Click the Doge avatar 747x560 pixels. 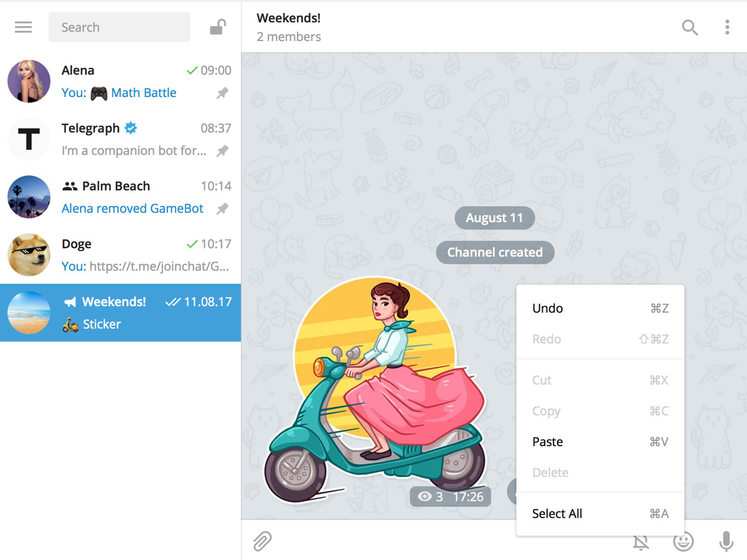pos(29,255)
